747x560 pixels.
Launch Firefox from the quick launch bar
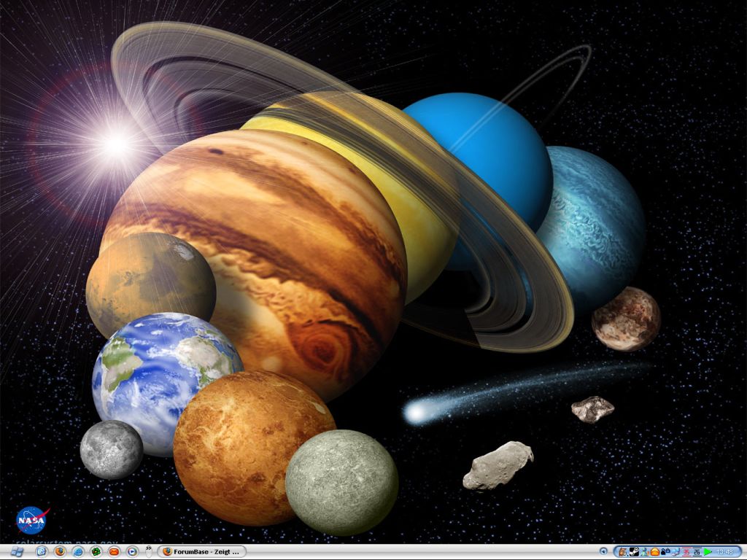pyautogui.click(x=60, y=551)
